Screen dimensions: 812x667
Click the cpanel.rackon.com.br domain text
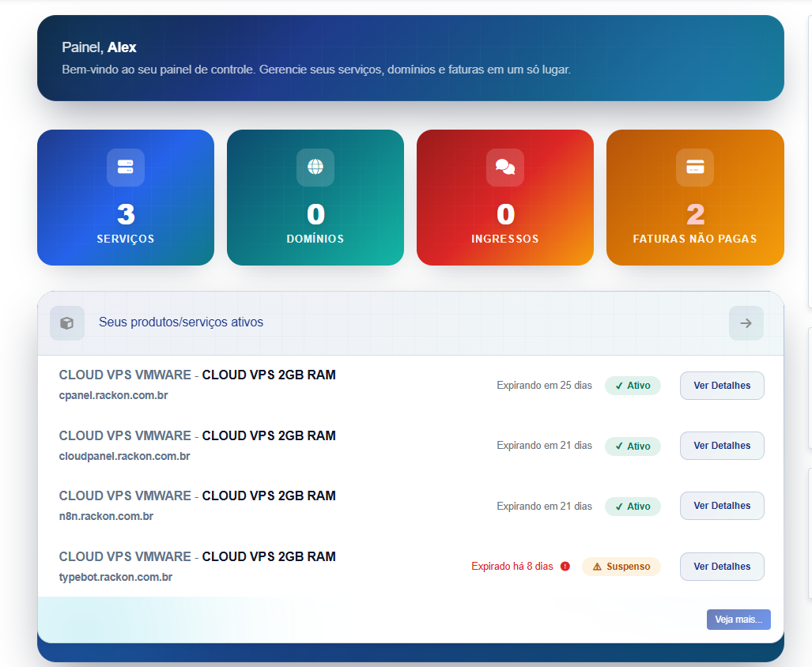tap(113, 395)
